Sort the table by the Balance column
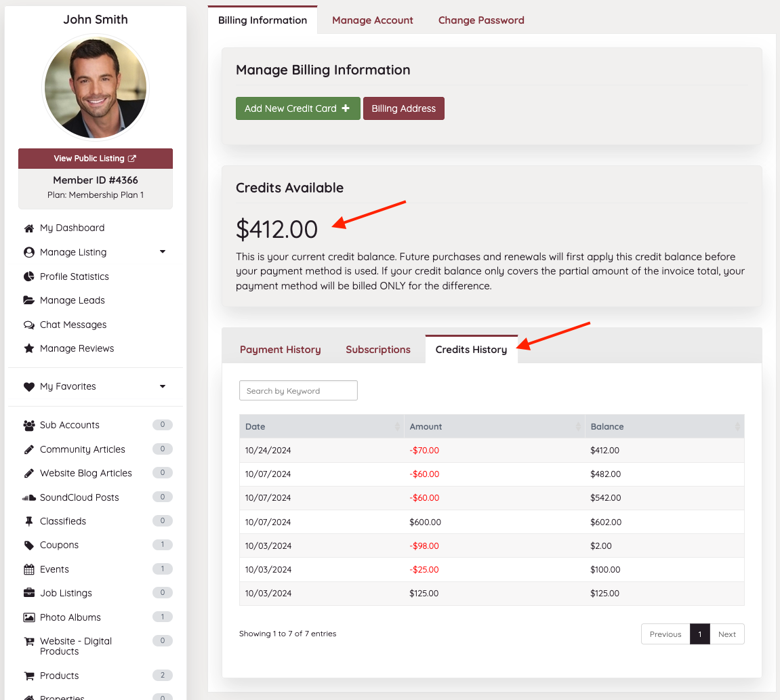The height and width of the screenshot is (700, 780). [x=665, y=426]
